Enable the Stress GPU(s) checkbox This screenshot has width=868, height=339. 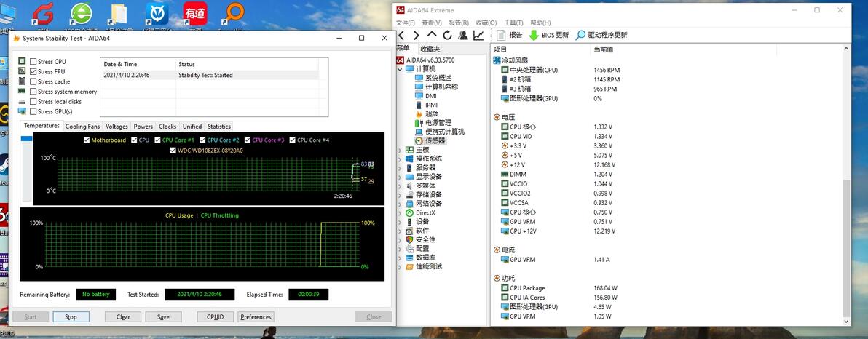[x=33, y=111]
